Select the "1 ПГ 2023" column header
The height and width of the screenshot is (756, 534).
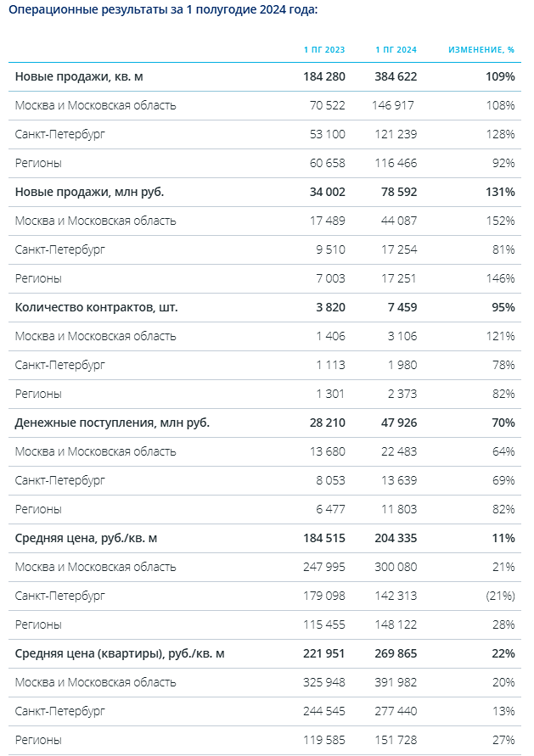pos(324,50)
